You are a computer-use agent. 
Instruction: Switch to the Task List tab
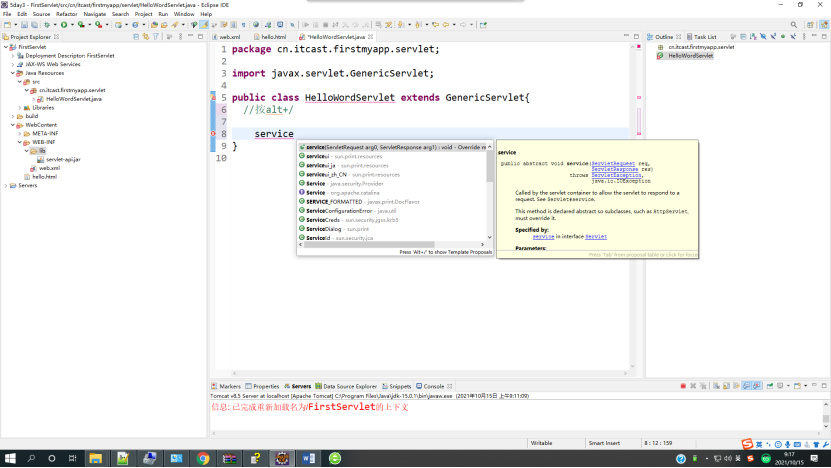tap(702, 37)
